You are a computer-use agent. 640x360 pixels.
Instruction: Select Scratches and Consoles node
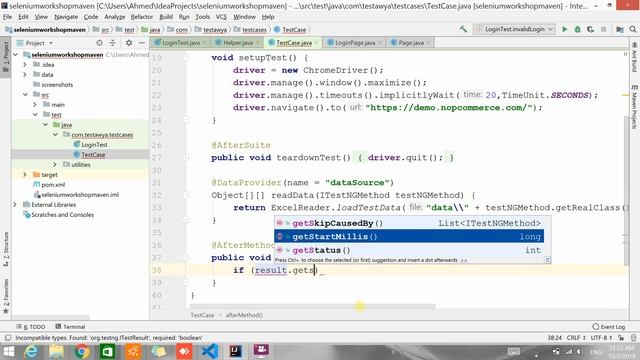62,215
